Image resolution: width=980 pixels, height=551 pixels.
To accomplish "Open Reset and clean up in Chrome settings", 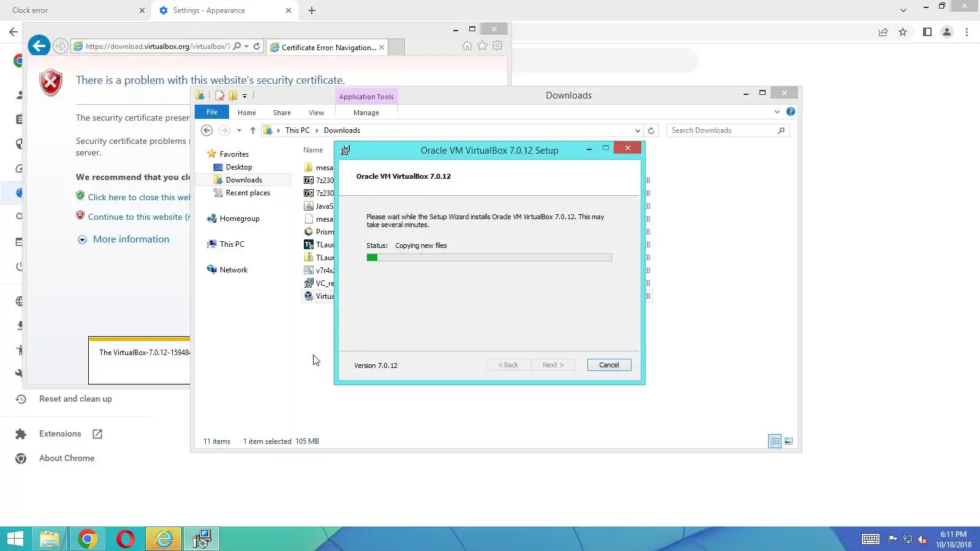I will (x=75, y=399).
